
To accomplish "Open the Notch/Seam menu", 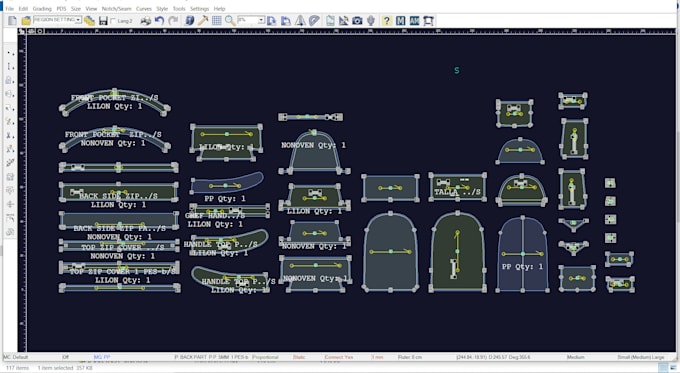I will pos(116,9).
